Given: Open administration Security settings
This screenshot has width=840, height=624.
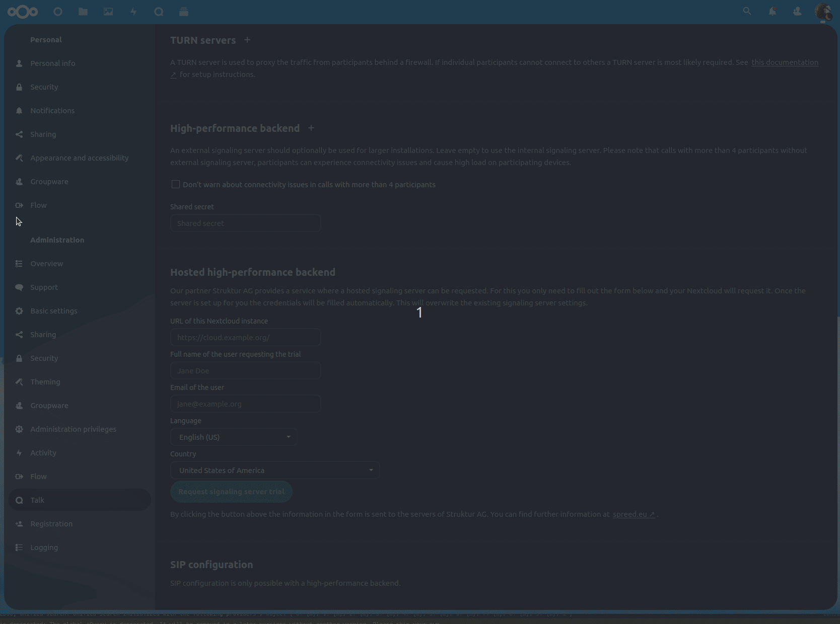Looking at the screenshot, I should (x=80, y=358).
